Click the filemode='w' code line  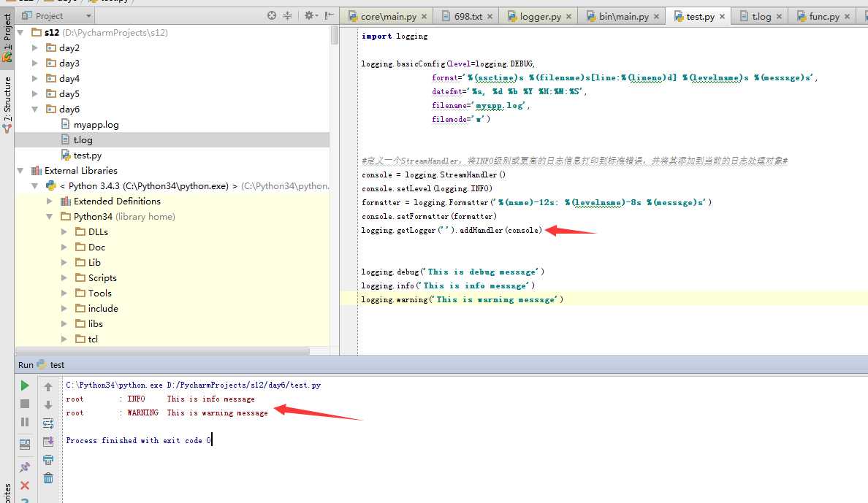[460, 119]
